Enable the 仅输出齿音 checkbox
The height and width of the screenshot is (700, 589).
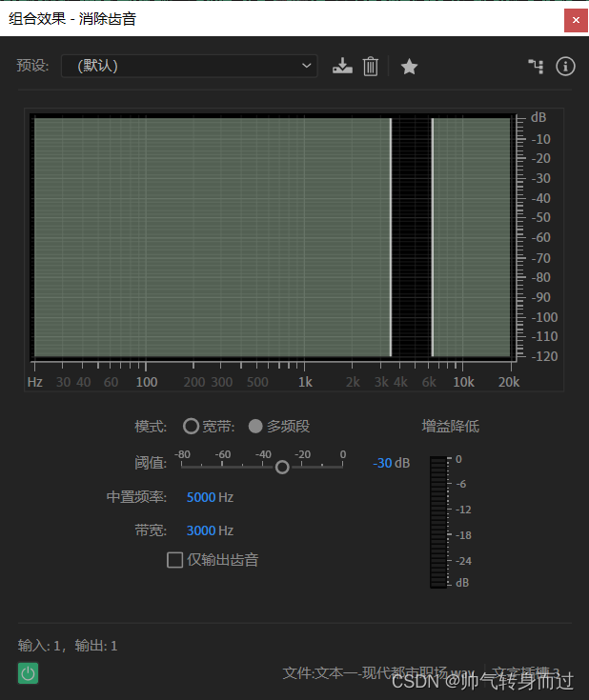tap(174, 560)
